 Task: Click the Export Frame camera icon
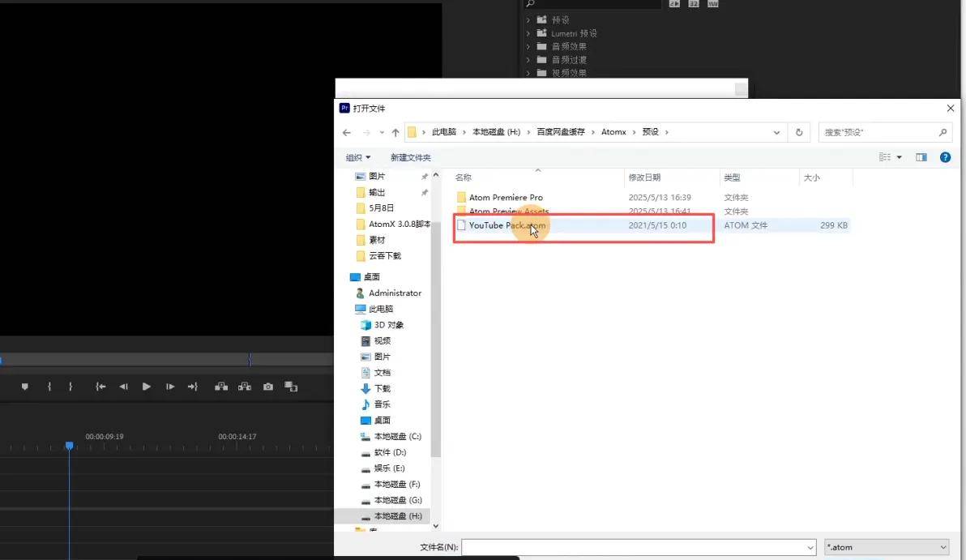pyautogui.click(x=268, y=387)
